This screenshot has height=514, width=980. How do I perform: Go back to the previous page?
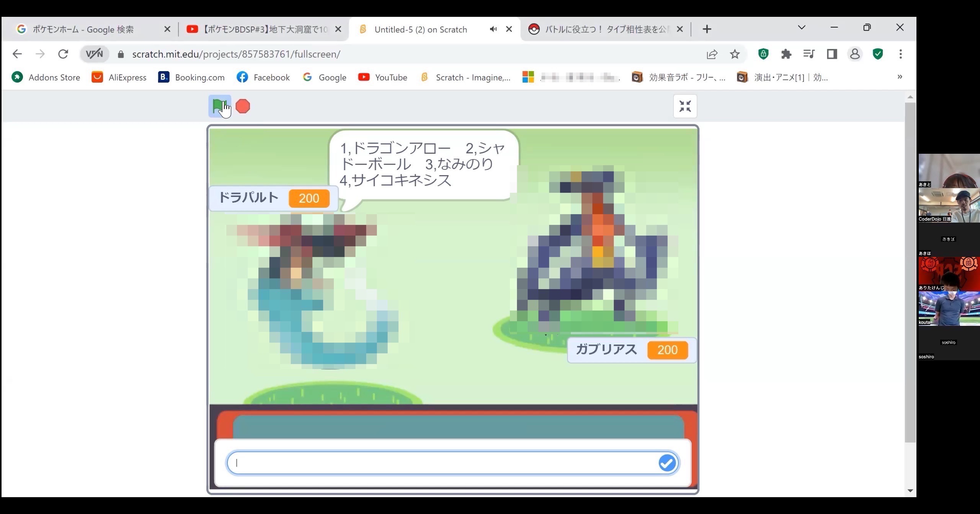17,54
